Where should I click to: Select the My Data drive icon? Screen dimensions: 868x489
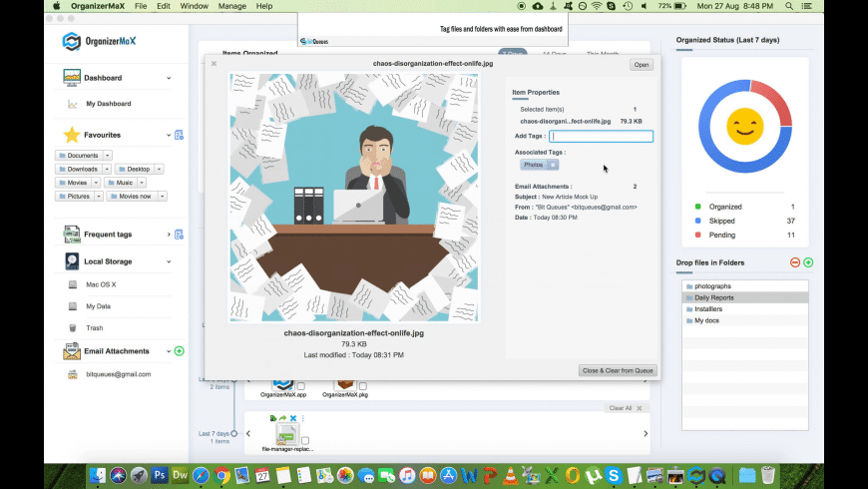[x=73, y=306]
